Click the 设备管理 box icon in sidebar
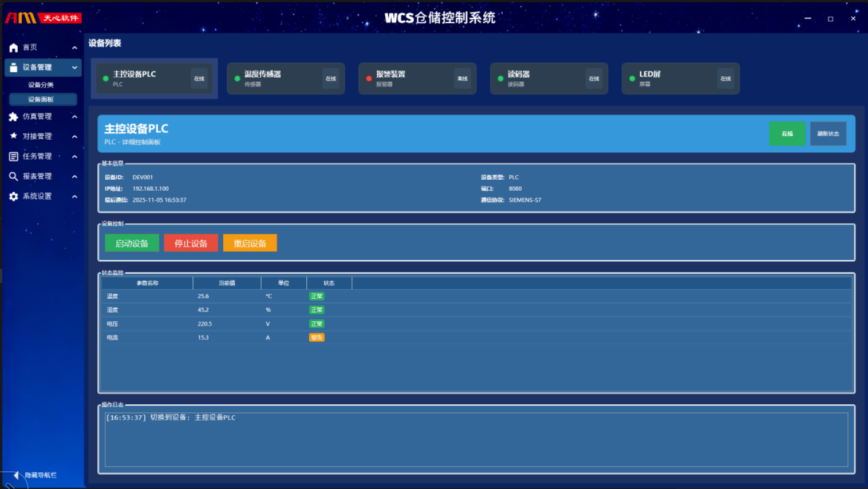The image size is (868, 489). click(x=14, y=68)
